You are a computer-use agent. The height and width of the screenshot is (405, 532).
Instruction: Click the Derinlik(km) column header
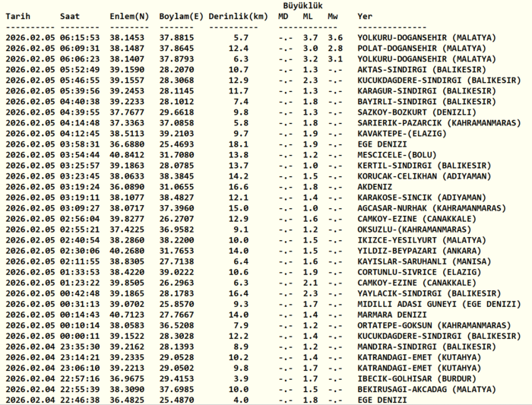[x=238, y=16]
